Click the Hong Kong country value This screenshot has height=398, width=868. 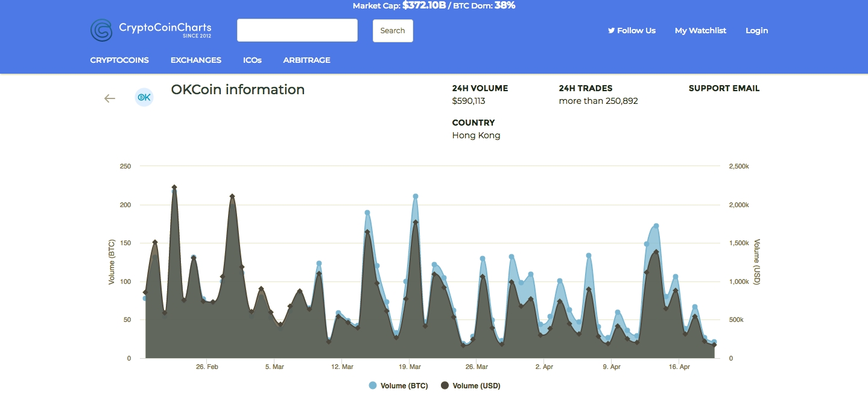(x=477, y=135)
